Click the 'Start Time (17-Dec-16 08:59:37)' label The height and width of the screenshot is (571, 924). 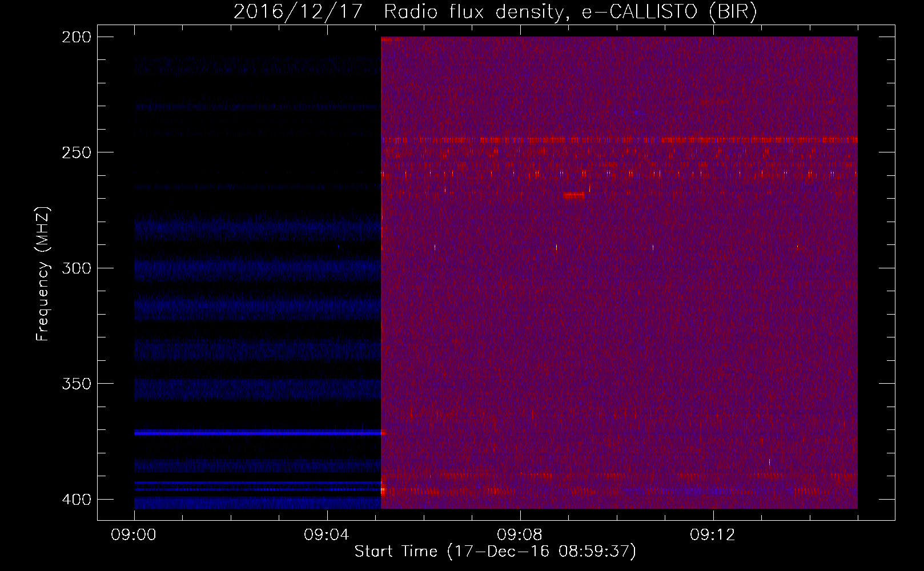pyautogui.click(x=495, y=552)
